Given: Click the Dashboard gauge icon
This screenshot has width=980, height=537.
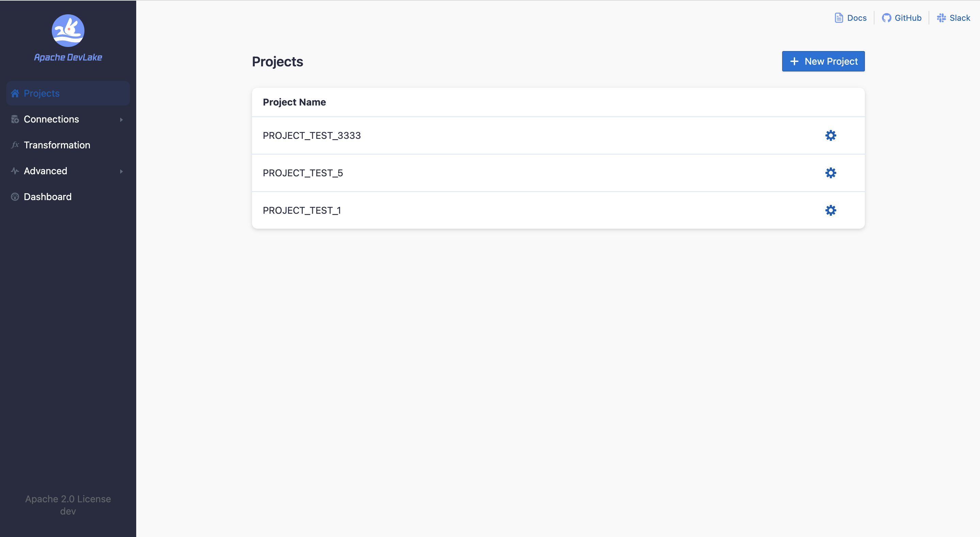Looking at the screenshot, I should point(15,197).
